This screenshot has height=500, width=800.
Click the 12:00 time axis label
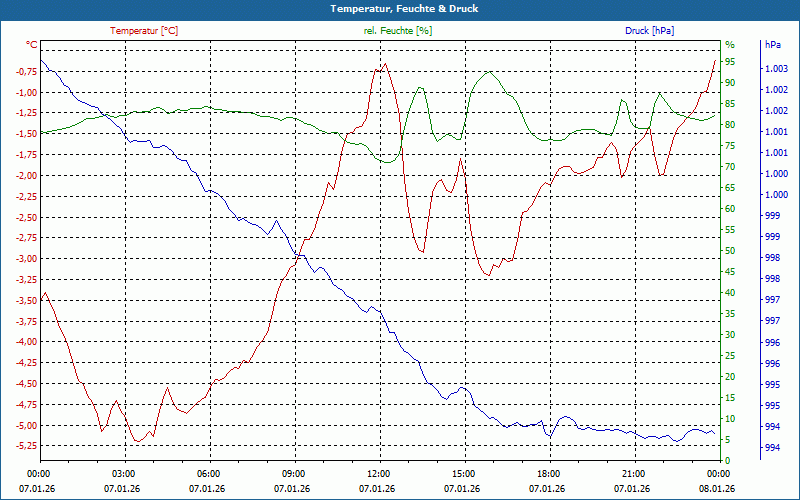point(379,473)
